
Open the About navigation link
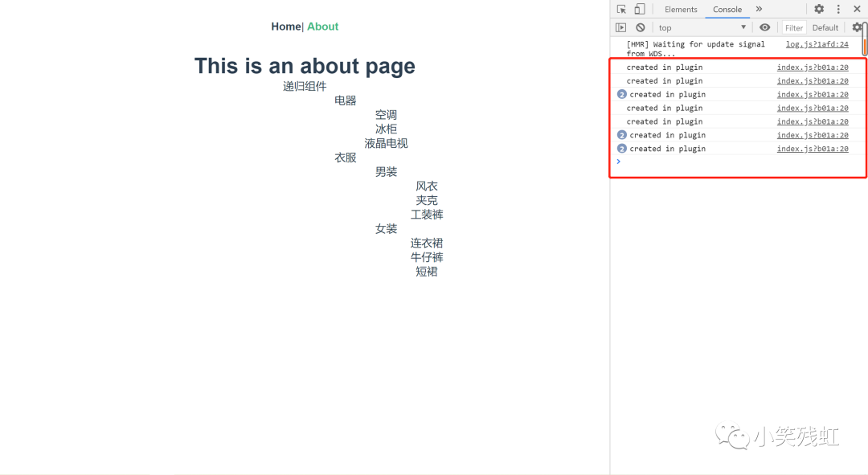click(x=323, y=27)
